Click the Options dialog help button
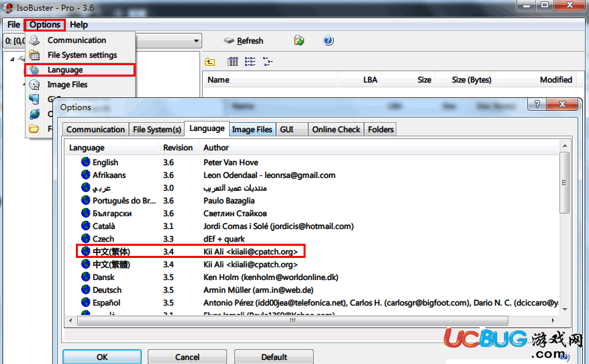The height and width of the screenshot is (364, 589). click(x=537, y=104)
